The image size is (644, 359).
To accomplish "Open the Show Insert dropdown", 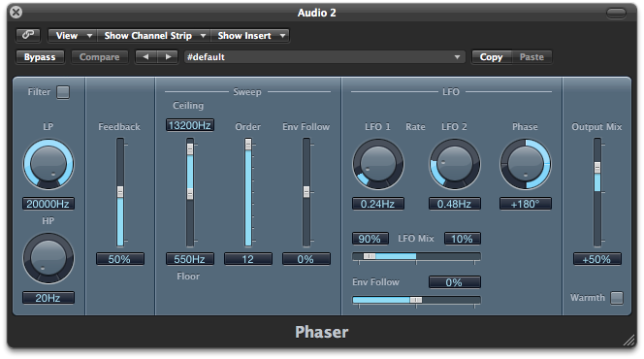I will click(x=250, y=36).
